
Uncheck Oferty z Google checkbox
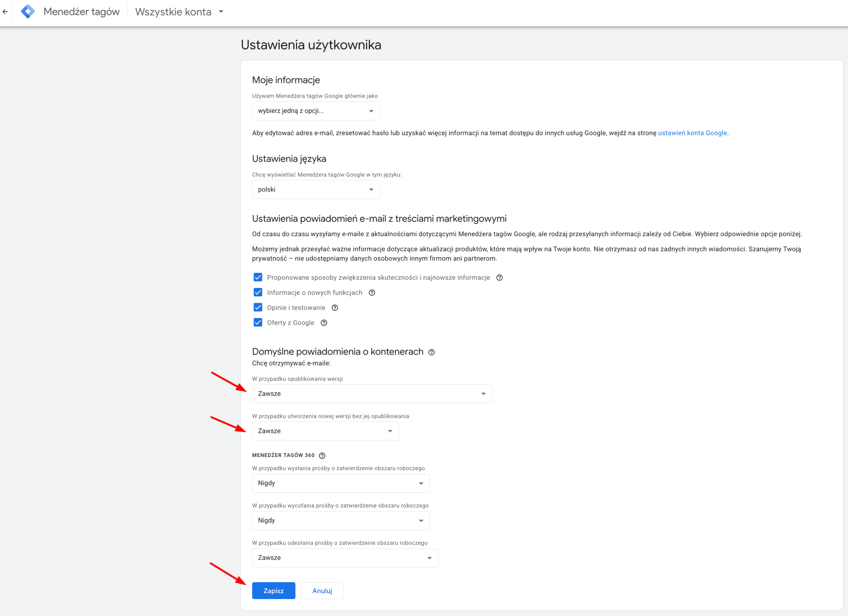[258, 322]
